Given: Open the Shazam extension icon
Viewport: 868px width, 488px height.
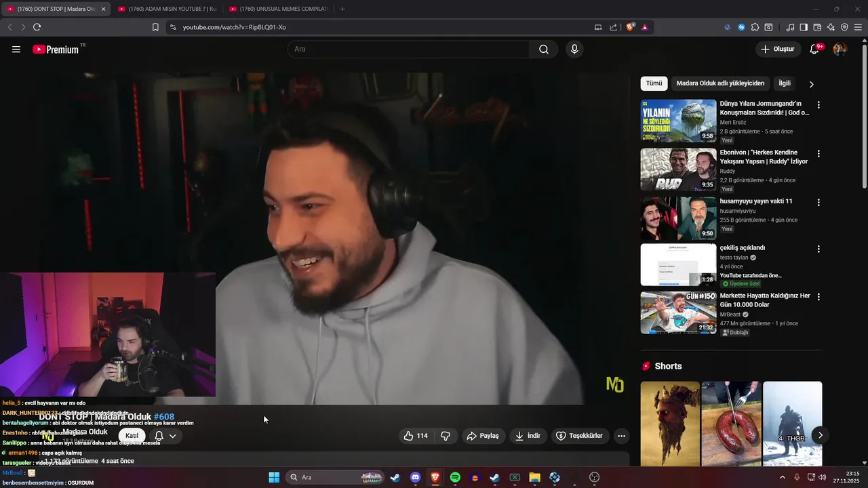Looking at the screenshot, I should point(741,27).
